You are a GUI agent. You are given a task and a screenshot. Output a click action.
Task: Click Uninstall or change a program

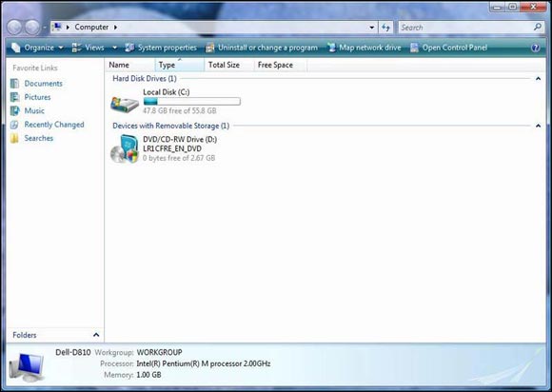[x=262, y=48]
